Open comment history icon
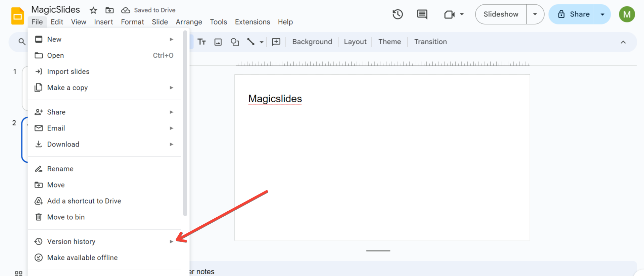 pos(422,14)
